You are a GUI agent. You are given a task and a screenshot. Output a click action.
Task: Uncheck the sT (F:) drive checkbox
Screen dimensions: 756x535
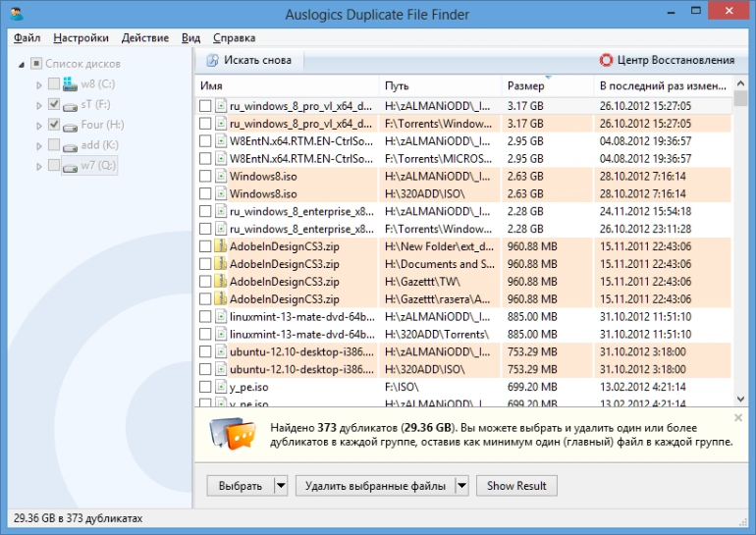(x=54, y=104)
